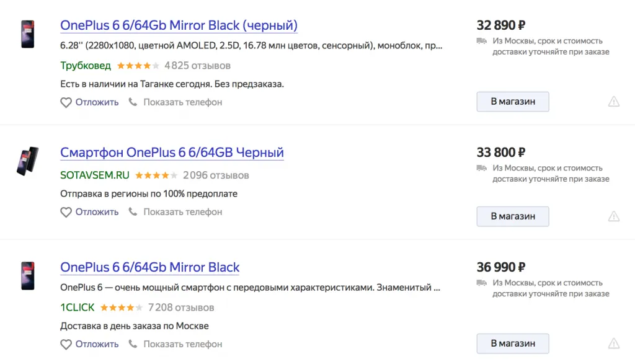Open the Смартфон OnePlus 6 6/64GB Черный link
This screenshot has height=364, width=635.
172,153
